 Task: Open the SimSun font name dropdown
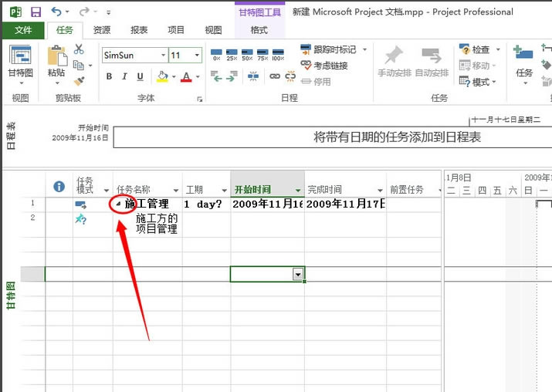pos(163,56)
